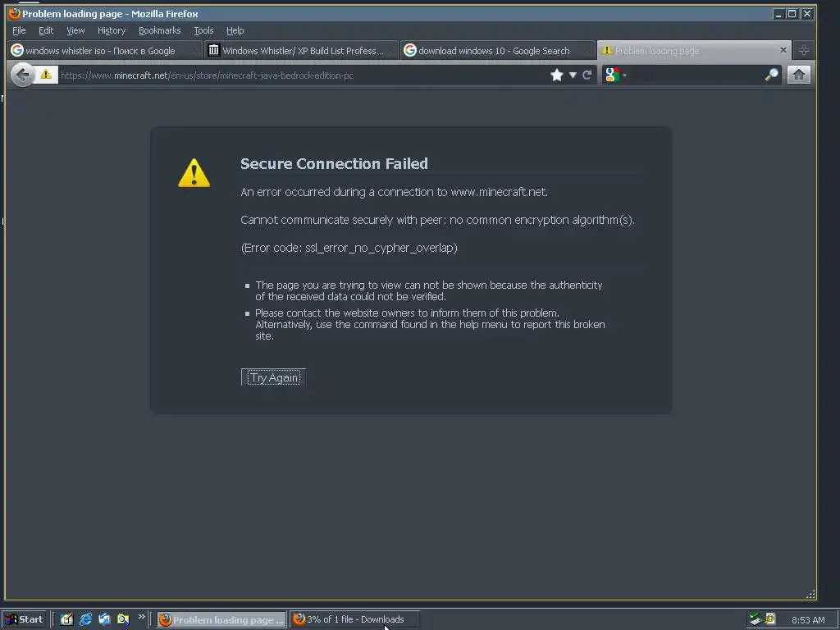This screenshot has height=630, width=840.
Task: Maximize the Firefox window
Action: pos(792,14)
